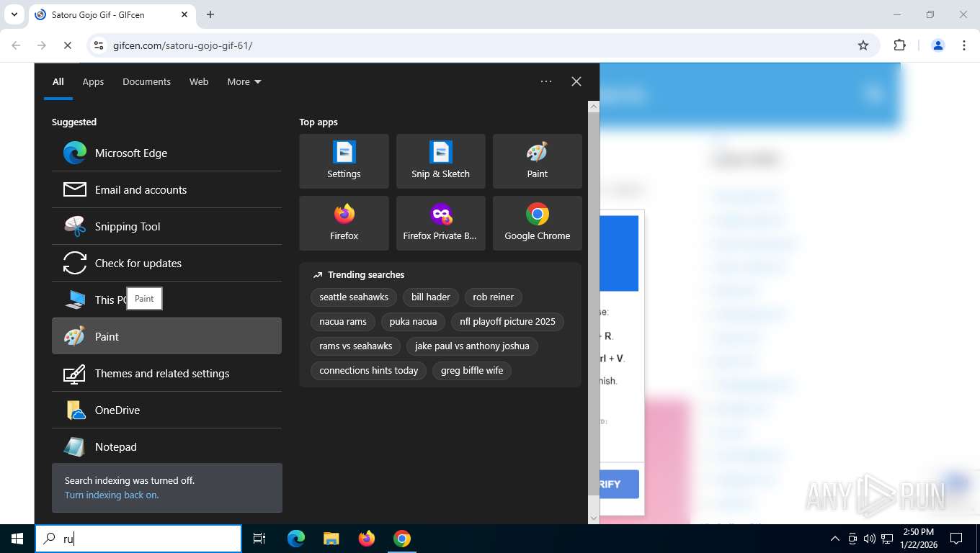Open Chrome profile avatar
Screen dimensions: 980x553
pos(938,45)
